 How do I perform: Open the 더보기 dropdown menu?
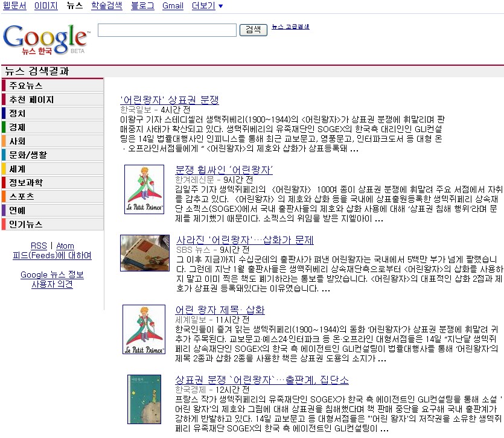point(207,6)
